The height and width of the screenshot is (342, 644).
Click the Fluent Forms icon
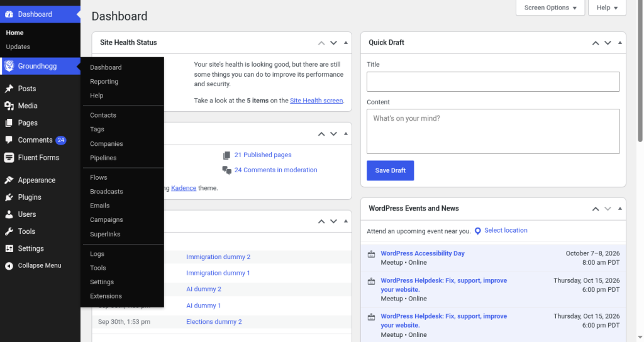pyautogui.click(x=9, y=158)
